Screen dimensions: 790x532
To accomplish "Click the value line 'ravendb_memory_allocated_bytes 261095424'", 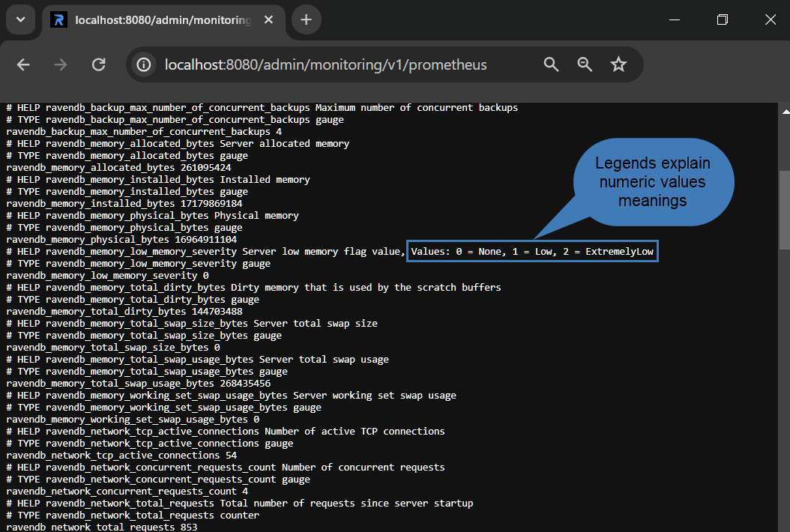I will point(118,167).
